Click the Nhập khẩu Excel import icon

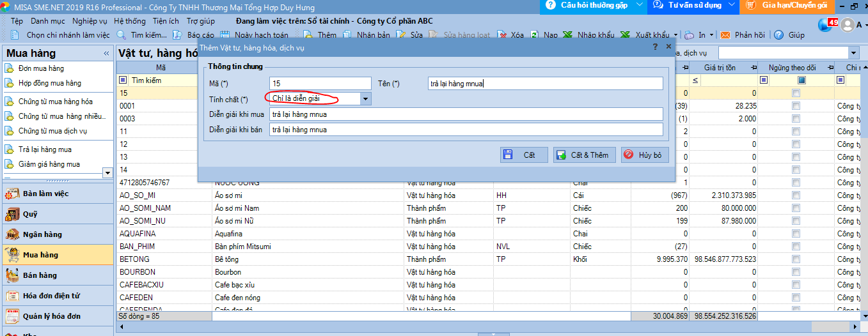point(567,35)
